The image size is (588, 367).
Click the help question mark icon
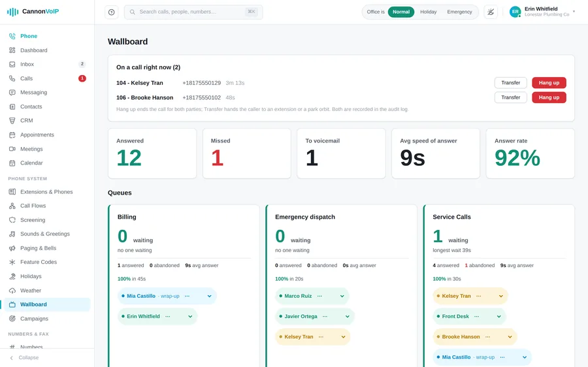(111, 12)
